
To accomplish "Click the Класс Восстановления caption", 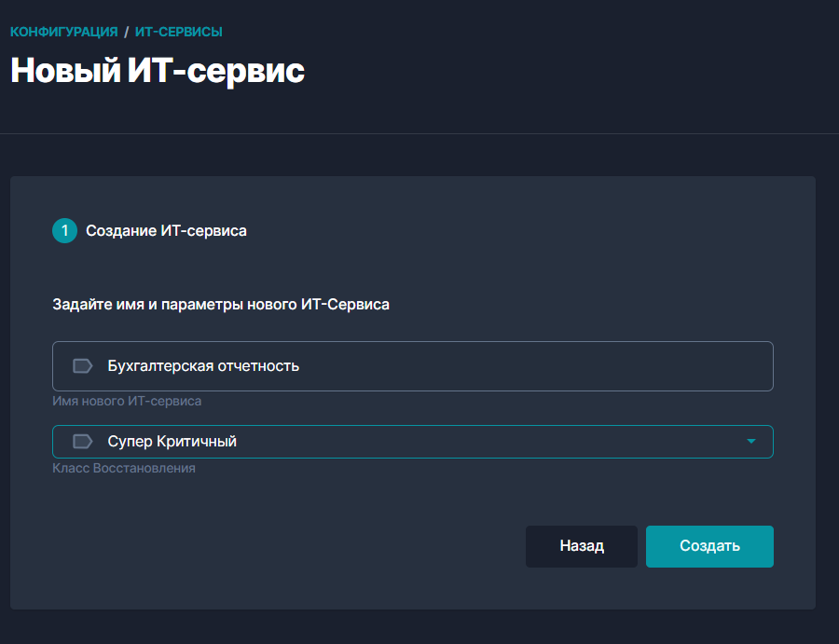I will 124,468.
